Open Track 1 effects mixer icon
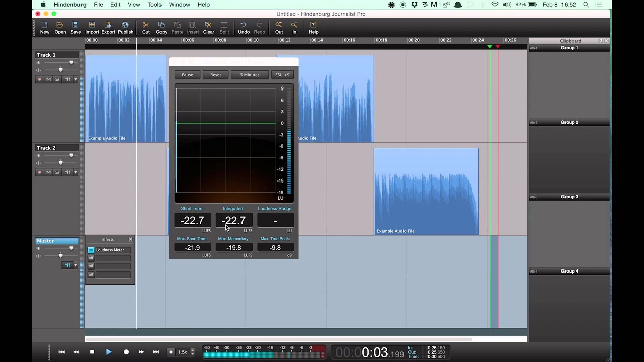644x362 pixels. pyautogui.click(x=67, y=79)
